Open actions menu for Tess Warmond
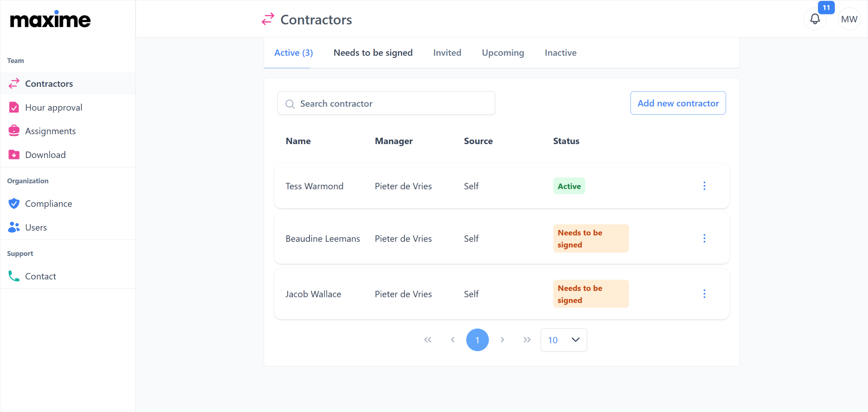The height and width of the screenshot is (412, 868). 704,186
